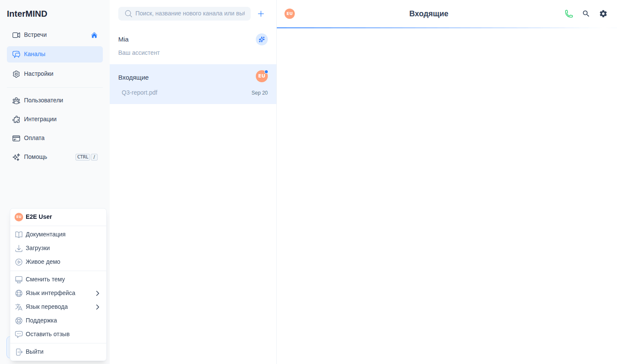Open search in the Входящие channel header

586,14
